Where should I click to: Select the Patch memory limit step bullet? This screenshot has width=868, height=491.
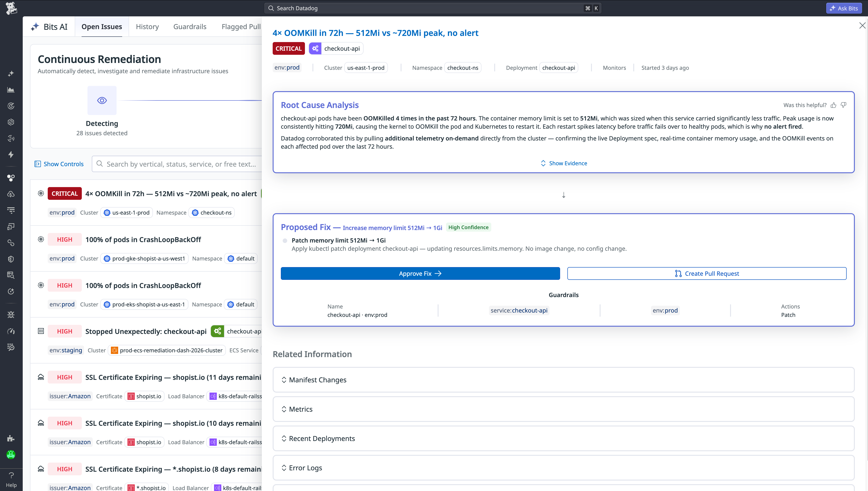click(x=285, y=240)
